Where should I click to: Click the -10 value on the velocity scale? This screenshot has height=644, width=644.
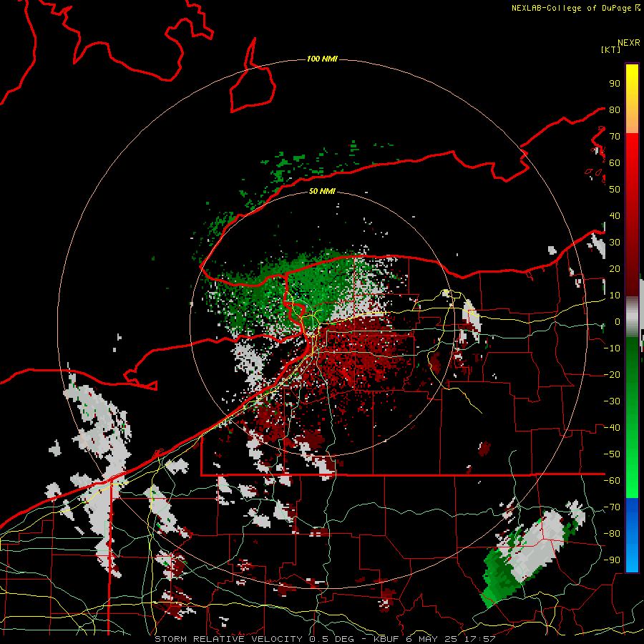coord(612,348)
